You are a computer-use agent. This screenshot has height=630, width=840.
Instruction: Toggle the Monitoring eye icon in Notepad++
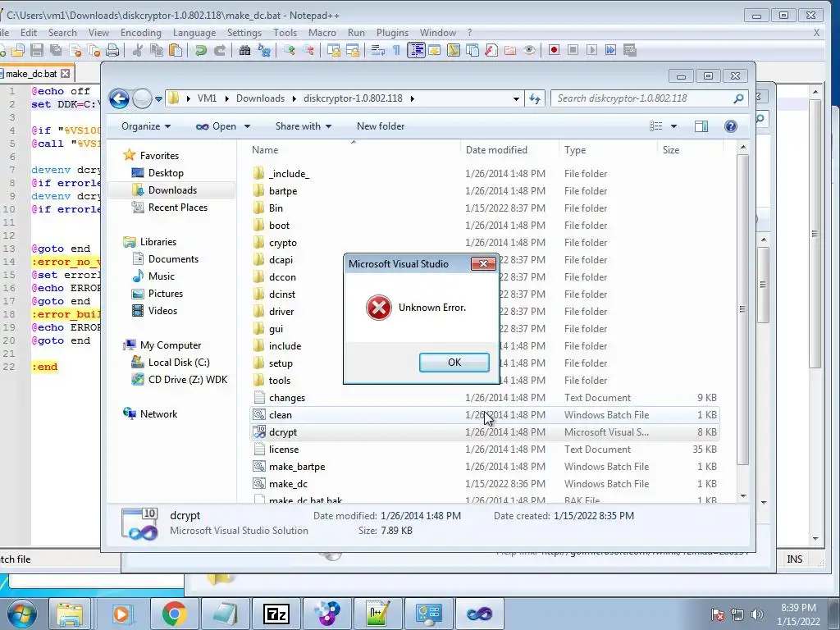coord(529,50)
